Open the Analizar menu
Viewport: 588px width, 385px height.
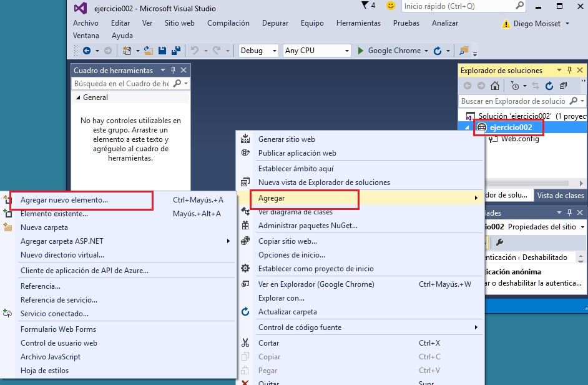tap(445, 23)
